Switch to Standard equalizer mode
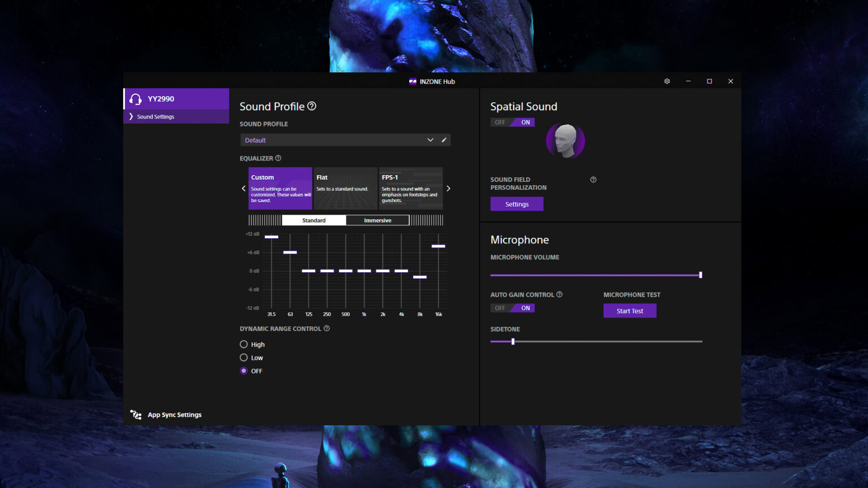 tap(314, 220)
